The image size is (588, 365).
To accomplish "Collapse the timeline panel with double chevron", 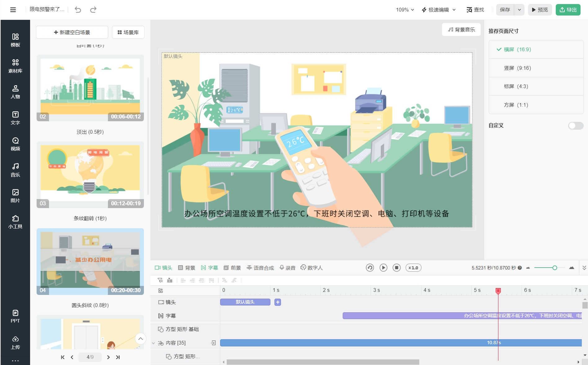I will 584,268.
